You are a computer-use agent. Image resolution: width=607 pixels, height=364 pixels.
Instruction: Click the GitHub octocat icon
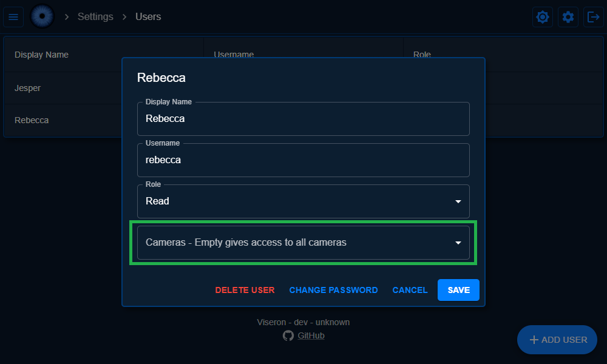[x=288, y=335]
